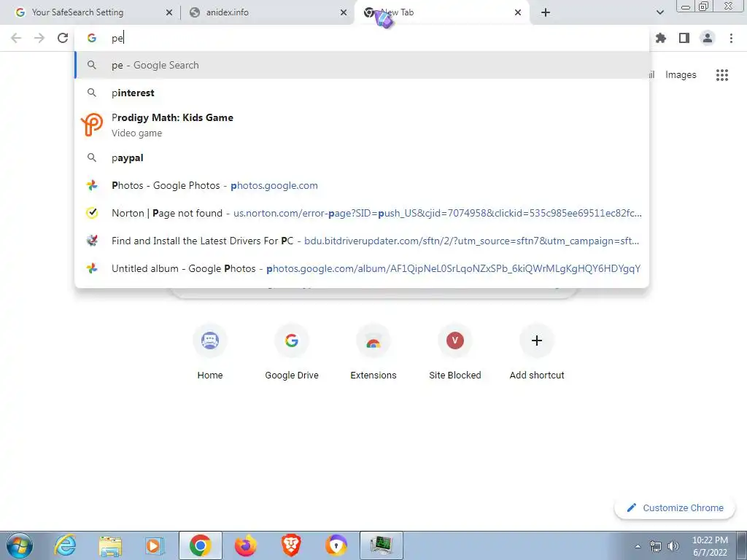The height and width of the screenshot is (560, 747).
Task: Reload the page with the refresh icon
Action: click(63, 38)
